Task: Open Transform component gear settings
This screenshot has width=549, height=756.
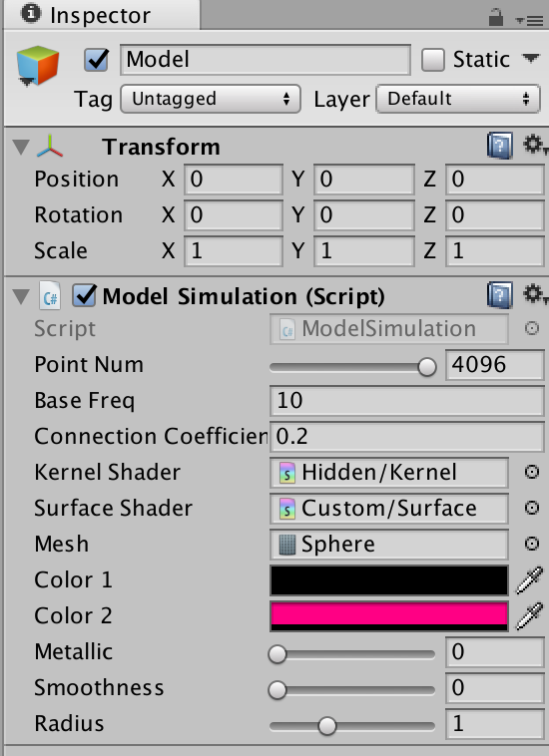Action: pyautogui.click(x=535, y=145)
